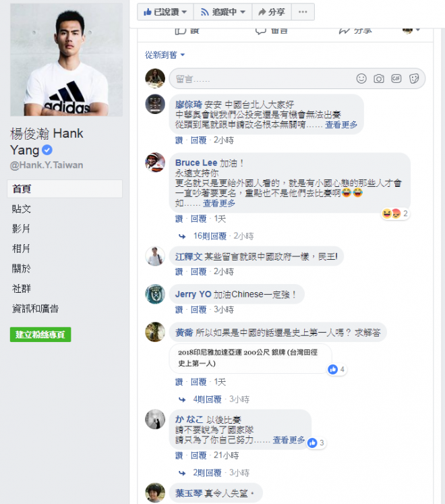Viewport: 445px width, 504px height.
Task: Select 影片 in the left navigation
Action: (x=21, y=229)
